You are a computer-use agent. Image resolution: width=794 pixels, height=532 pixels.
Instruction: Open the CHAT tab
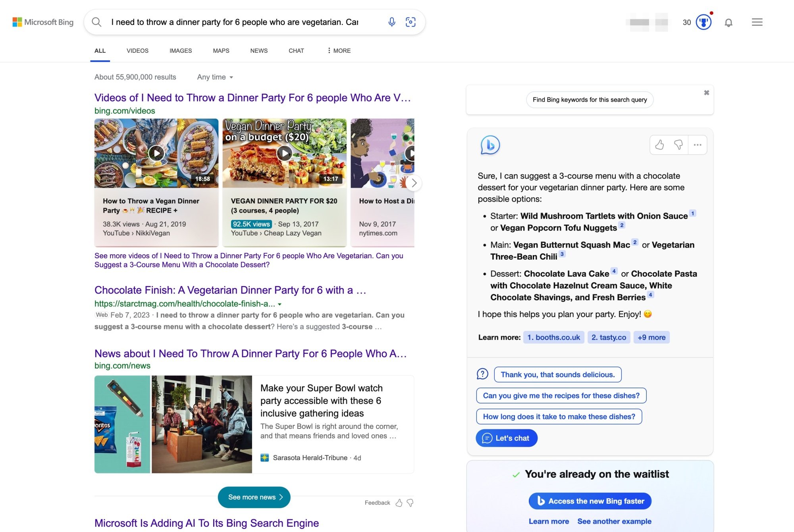click(x=296, y=51)
